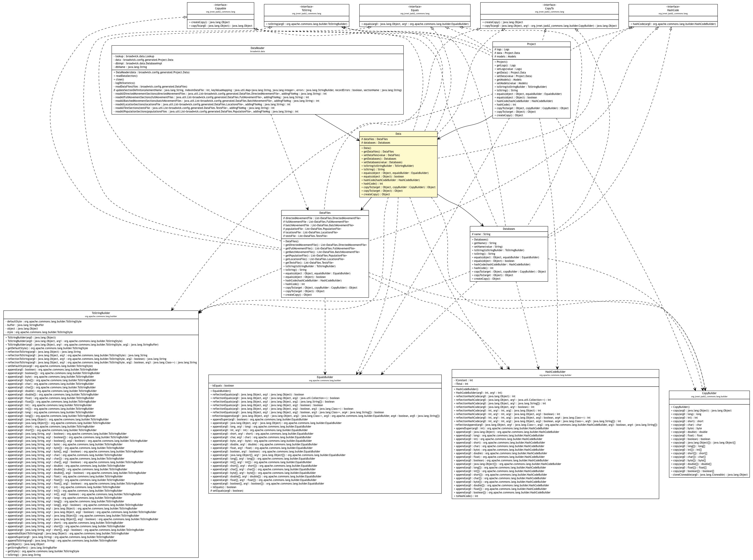Click the HashCode interface title

click(x=673, y=10)
